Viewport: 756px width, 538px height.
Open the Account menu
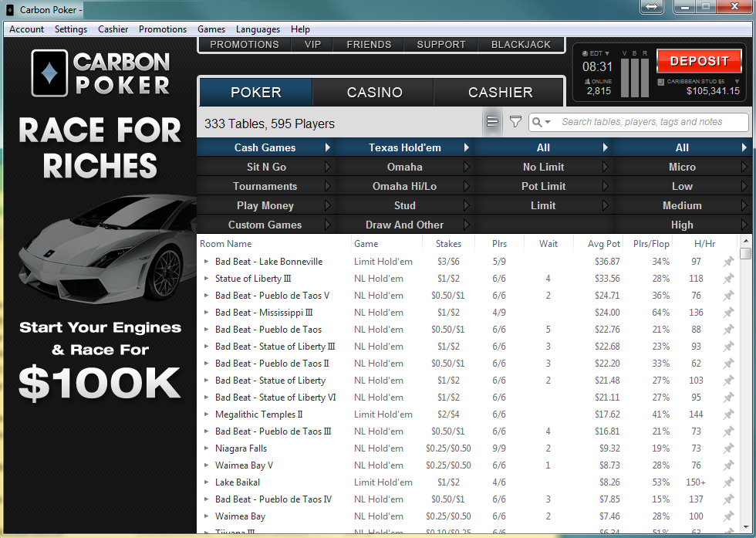(x=26, y=29)
